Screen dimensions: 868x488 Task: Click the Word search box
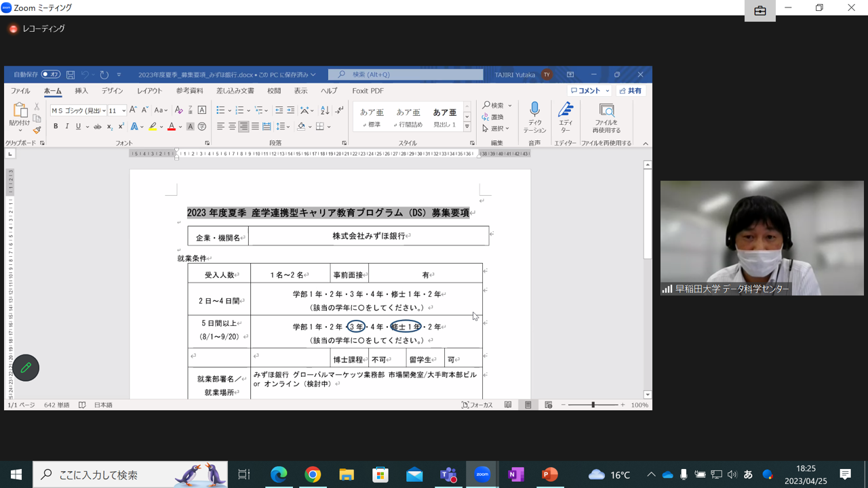[x=406, y=75]
